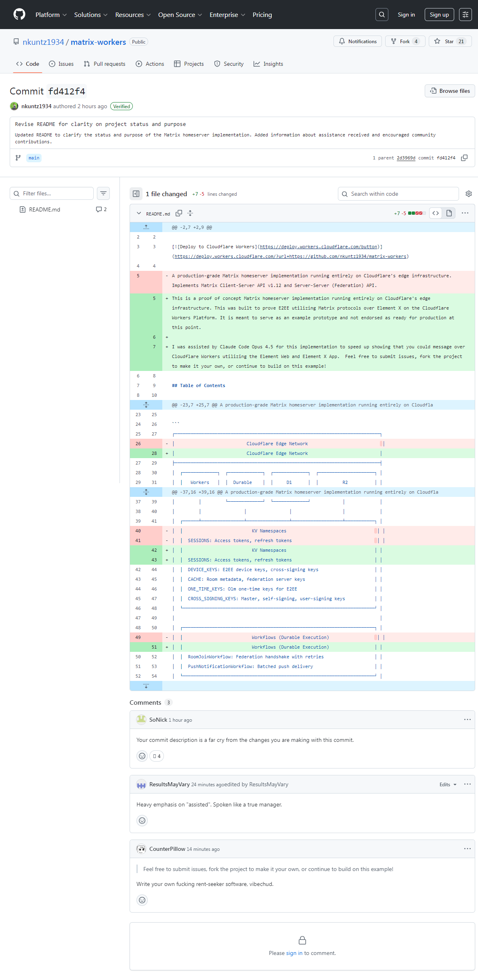Copy full commit SHA fd412f4
The height and width of the screenshot is (980, 478).
(464, 158)
